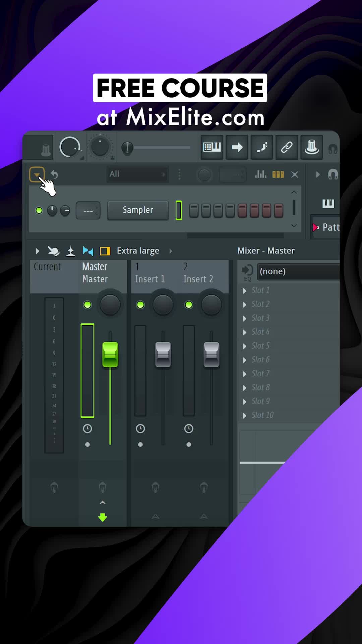This screenshot has width=362, height=644.
Task: Expand the Slot 5 effect arrow
Action: click(245, 346)
